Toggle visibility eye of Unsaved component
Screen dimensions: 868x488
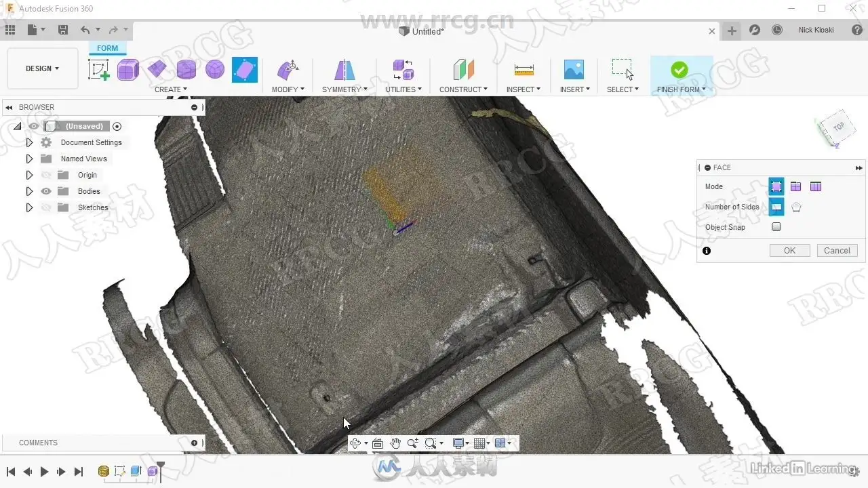coord(34,126)
